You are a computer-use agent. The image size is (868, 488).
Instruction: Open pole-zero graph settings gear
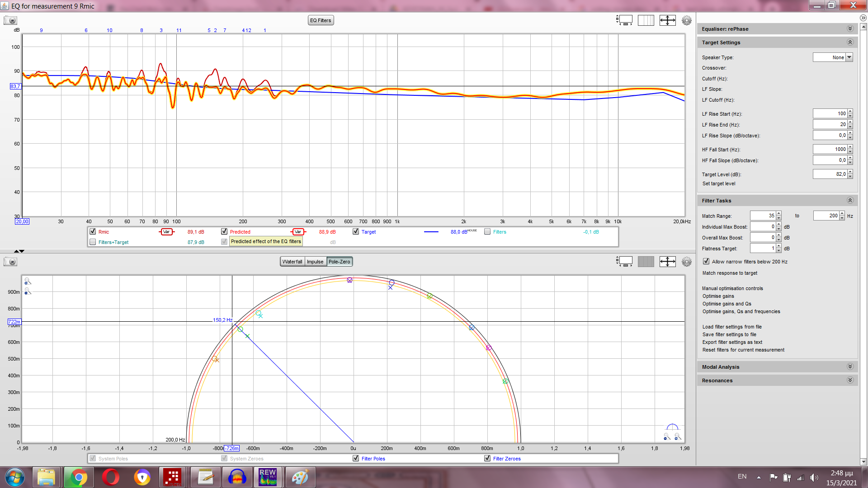coord(686,262)
